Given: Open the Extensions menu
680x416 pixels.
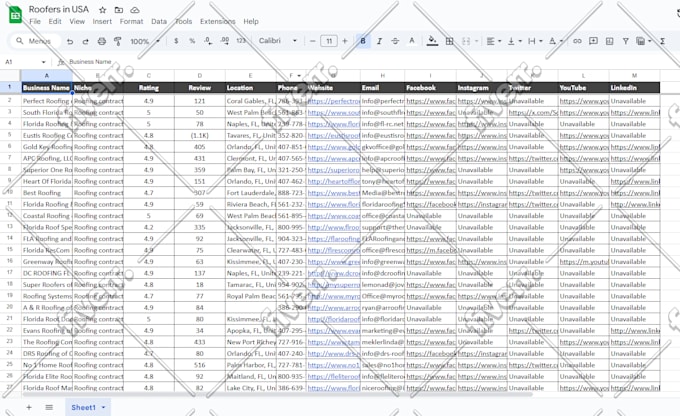Looking at the screenshot, I should [217, 21].
